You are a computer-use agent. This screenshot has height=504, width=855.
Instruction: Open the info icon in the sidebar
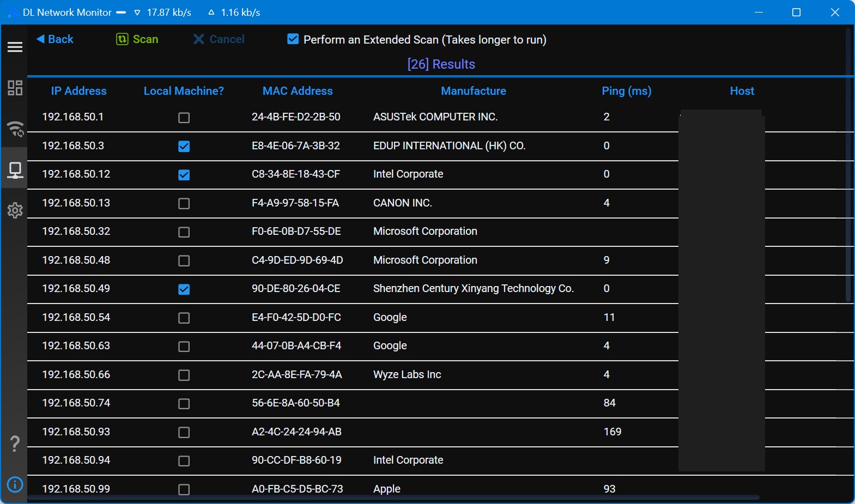[x=15, y=484]
